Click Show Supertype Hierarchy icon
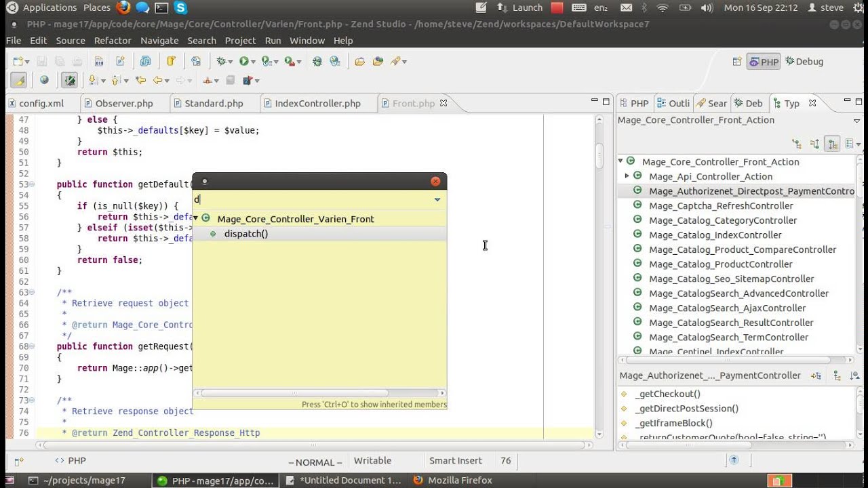The height and width of the screenshot is (488, 868). pyautogui.click(x=815, y=144)
